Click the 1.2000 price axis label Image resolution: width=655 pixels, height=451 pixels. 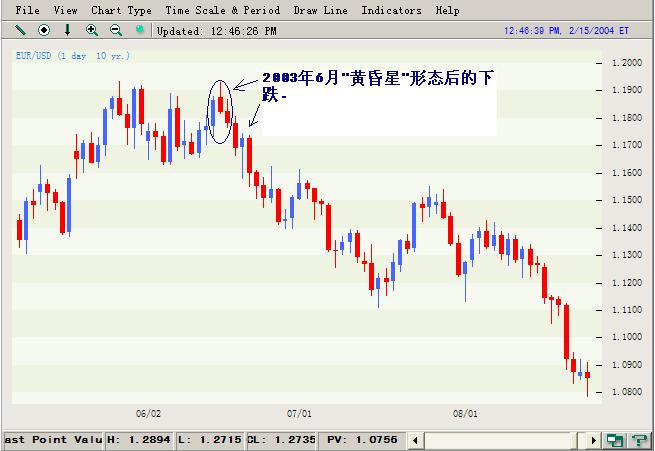pyautogui.click(x=627, y=63)
